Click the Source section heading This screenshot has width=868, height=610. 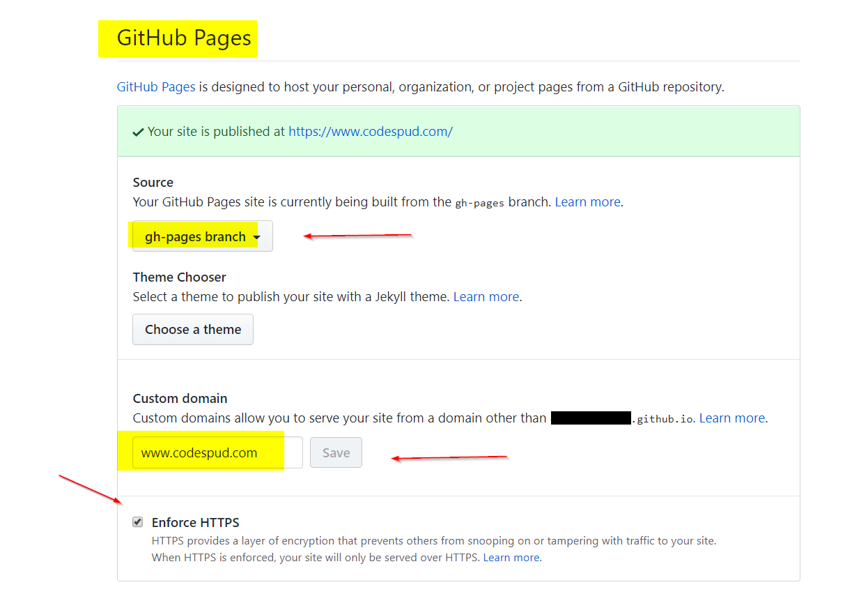(153, 183)
